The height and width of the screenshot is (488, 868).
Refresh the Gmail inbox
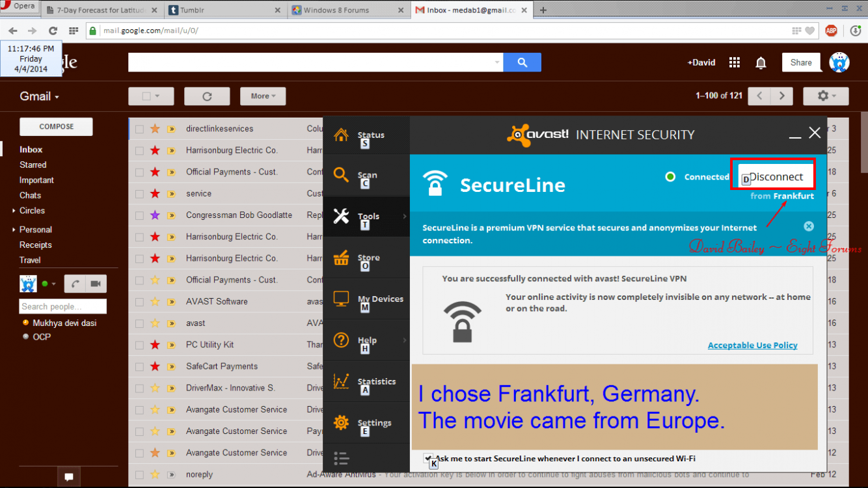pos(207,96)
